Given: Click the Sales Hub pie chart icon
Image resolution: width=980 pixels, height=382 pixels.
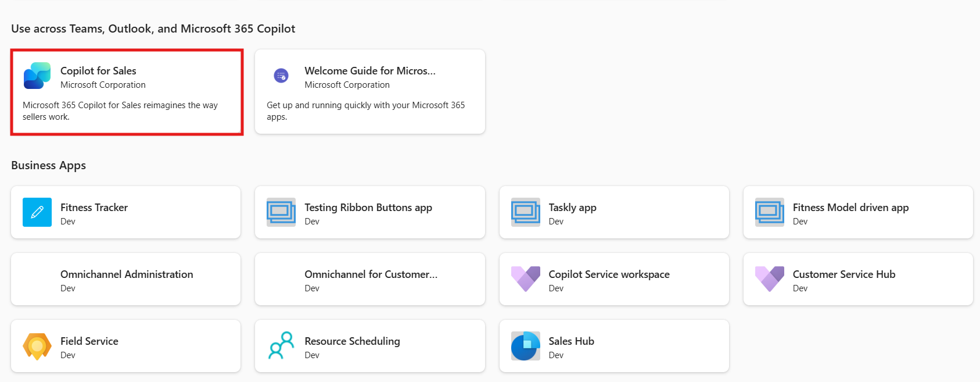Looking at the screenshot, I should click(525, 346).
